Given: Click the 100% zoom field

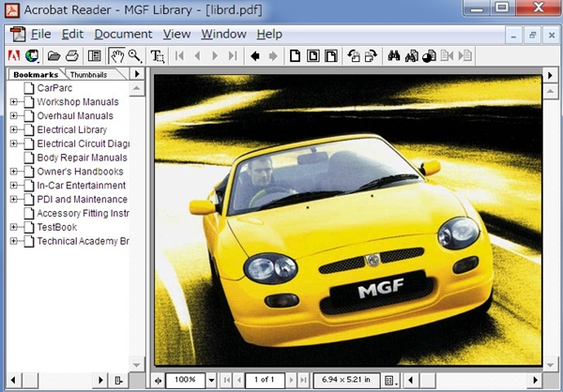Looking at the screenshot, I should point(185,380).
